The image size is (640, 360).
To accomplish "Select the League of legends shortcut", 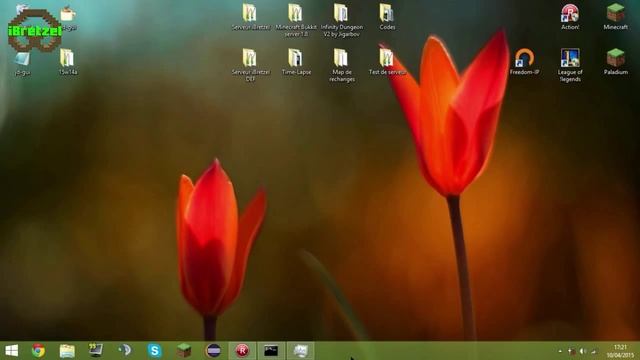I will tap(570, 64).
